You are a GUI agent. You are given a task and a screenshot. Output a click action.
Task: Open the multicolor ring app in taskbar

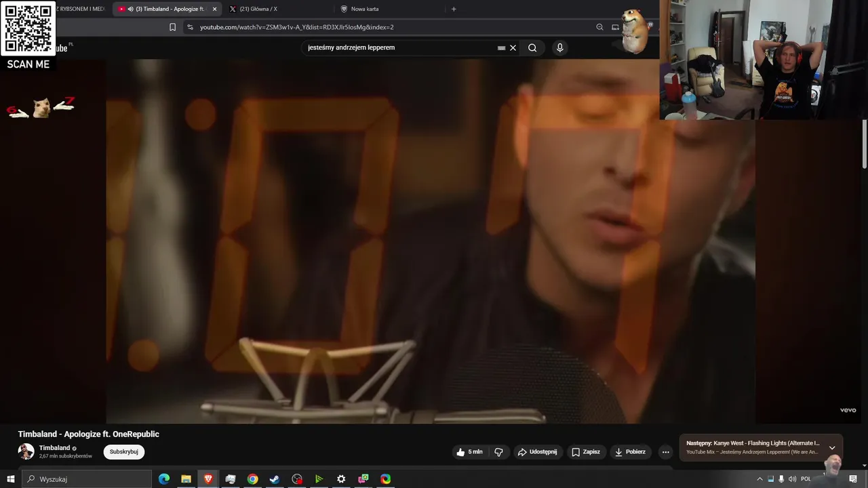coord(385,479)
